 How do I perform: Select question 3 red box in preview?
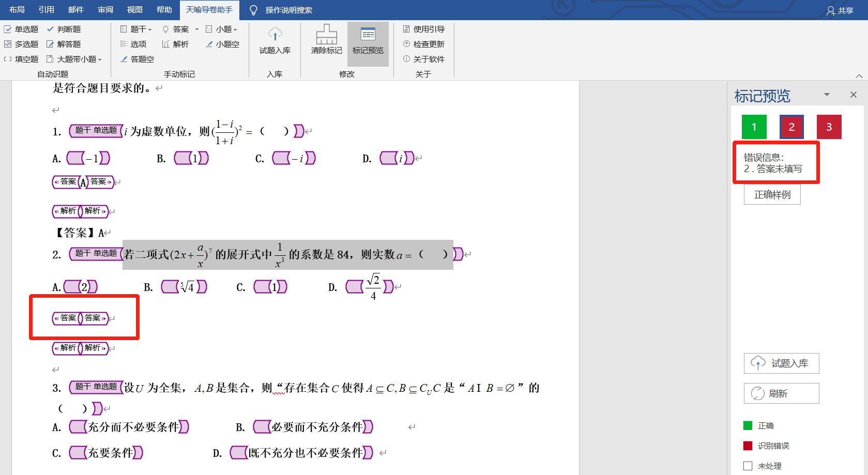pyautogui.click(x=829, y=127)
